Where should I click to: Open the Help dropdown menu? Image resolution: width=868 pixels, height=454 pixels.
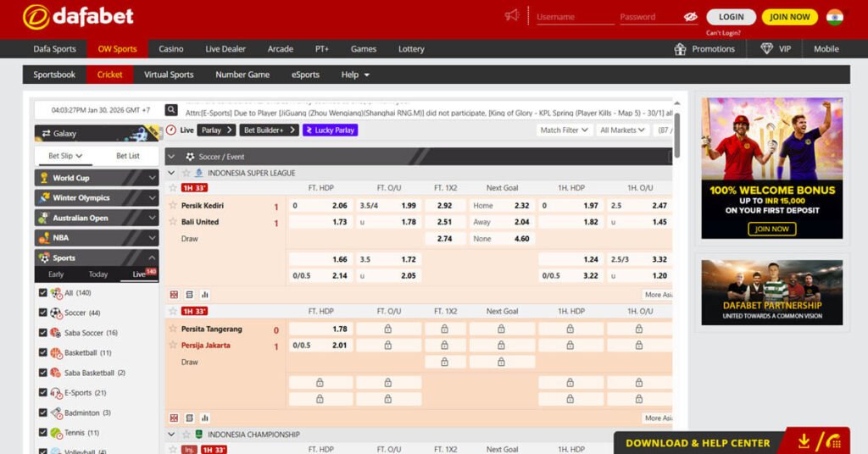pos(355,75)
